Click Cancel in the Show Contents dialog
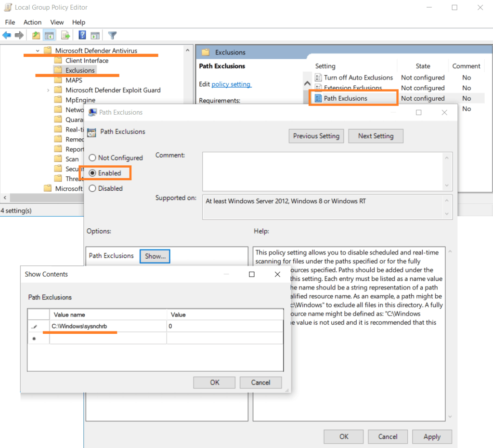Viewport: 493px width, 448px height. tap(260, 382)
